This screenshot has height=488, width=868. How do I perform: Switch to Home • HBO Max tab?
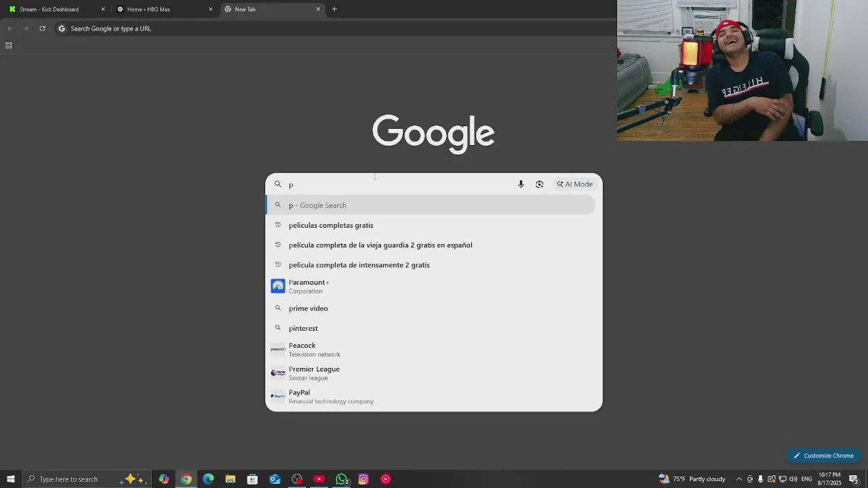click(164, 9)
